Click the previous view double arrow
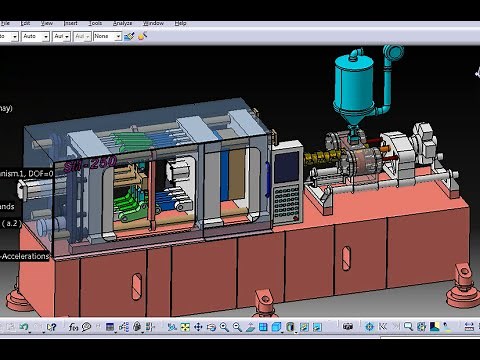Viewport: 480px width, 360px height. tap(383, 327)
